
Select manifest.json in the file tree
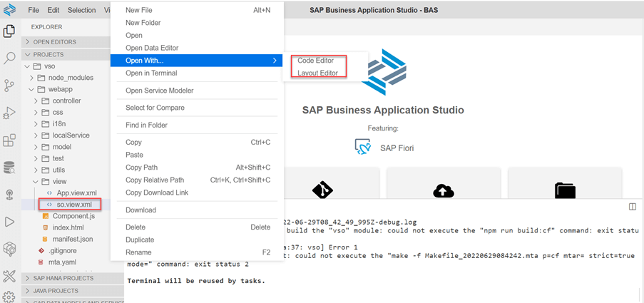click(73, 239)
